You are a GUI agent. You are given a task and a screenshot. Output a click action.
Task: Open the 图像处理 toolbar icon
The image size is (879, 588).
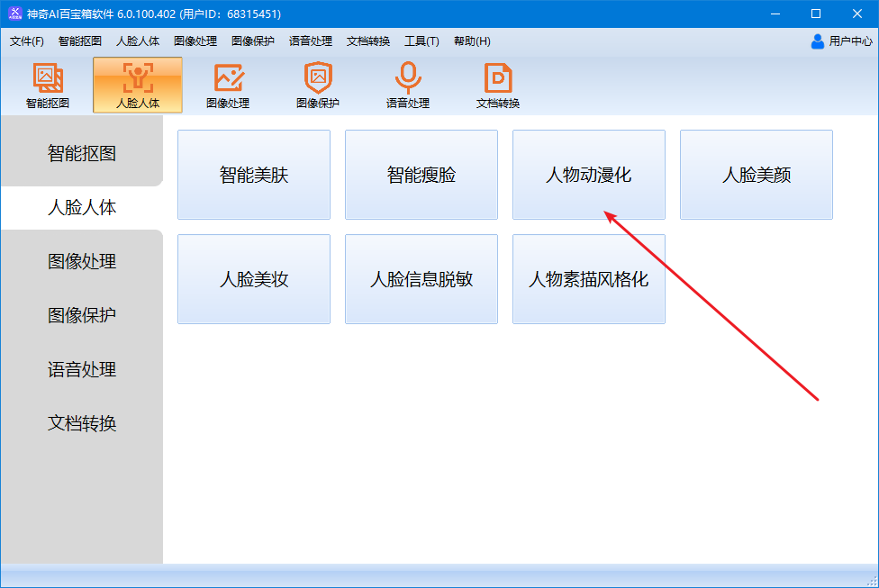pos(228,86)
